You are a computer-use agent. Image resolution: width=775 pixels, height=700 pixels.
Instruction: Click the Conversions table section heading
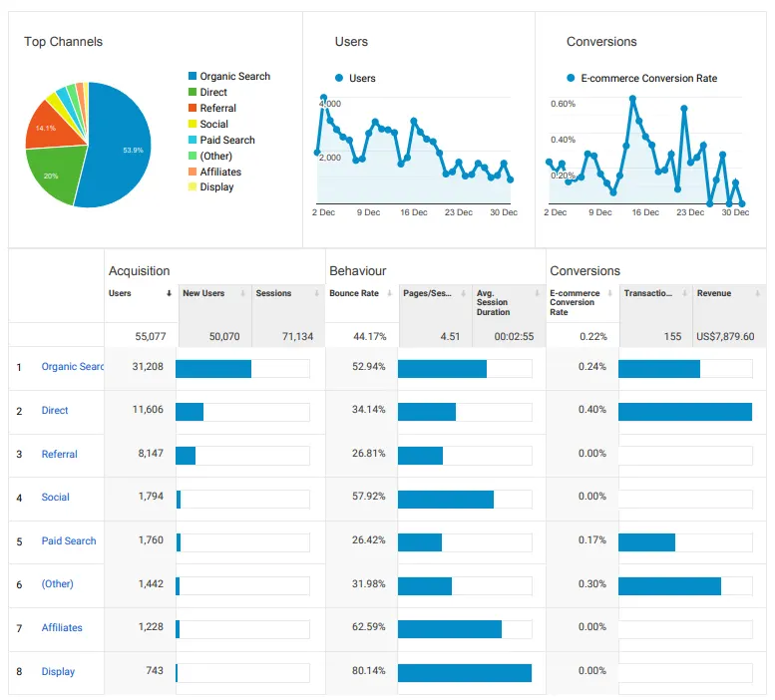click(584, 270)
